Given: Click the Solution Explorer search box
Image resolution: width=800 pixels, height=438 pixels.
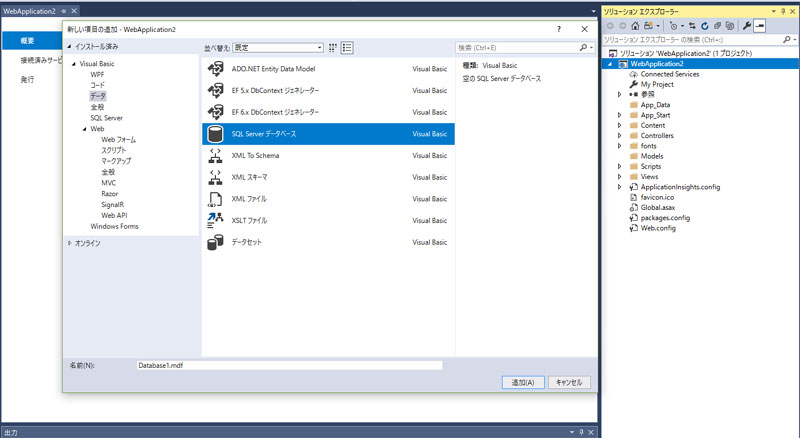Looking at the screenshot, I should pos(691,39).
